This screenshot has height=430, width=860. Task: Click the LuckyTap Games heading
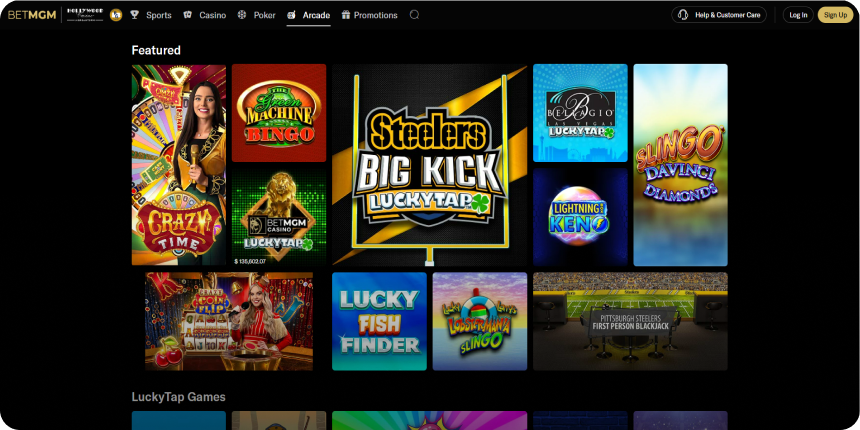pos(178,397)
